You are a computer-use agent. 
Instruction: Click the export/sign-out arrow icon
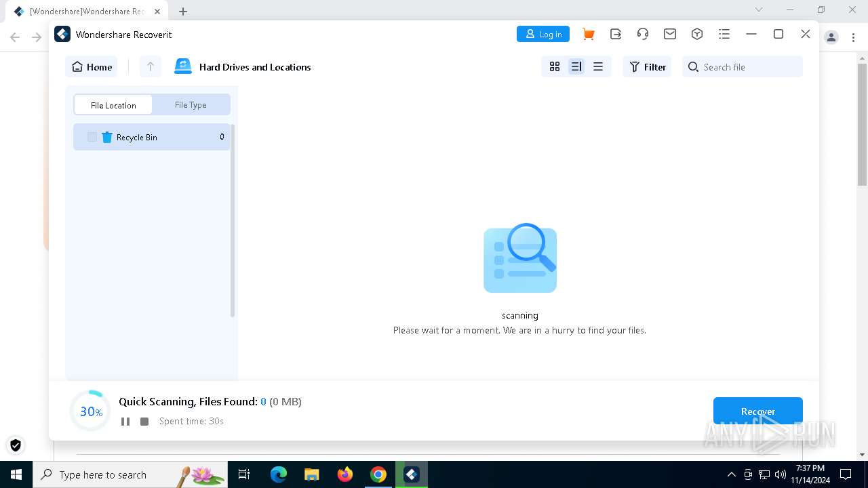coord(616,34)
